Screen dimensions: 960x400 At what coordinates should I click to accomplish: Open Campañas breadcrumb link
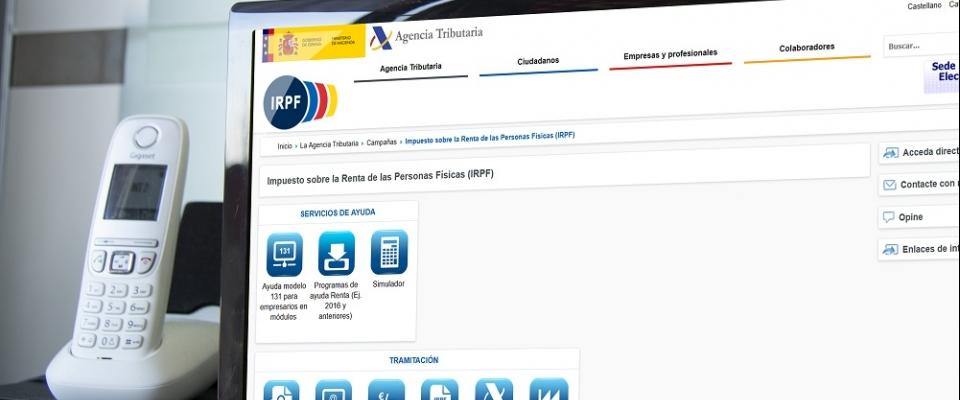tap(381, 142)
